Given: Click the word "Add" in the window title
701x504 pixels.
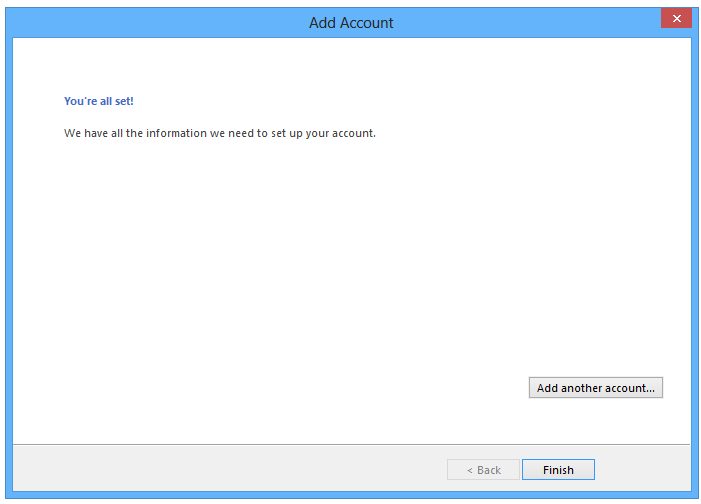Looking at the screenshot, I should pyautogui.click(x=322, y=22).
